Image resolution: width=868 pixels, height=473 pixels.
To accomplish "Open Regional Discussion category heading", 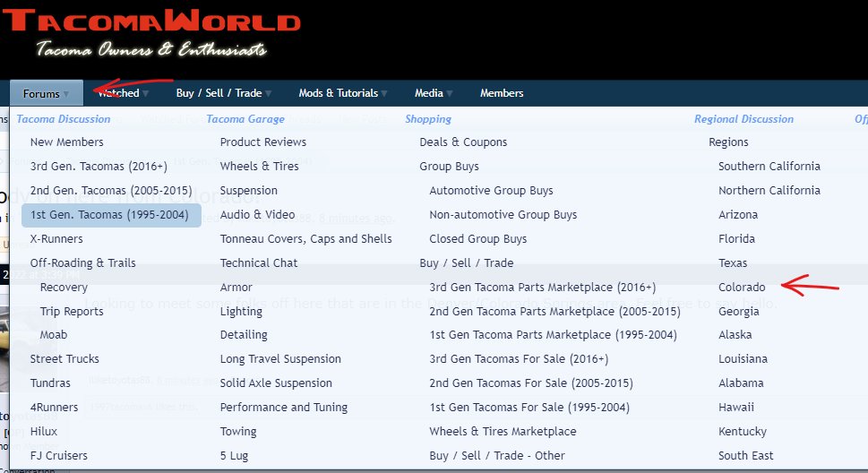I will tap(744, 119).
